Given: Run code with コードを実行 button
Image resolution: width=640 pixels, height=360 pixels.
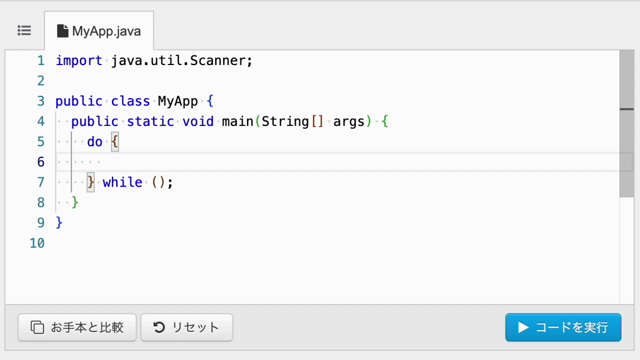Looking at the screenshot, I should point(563,327).
